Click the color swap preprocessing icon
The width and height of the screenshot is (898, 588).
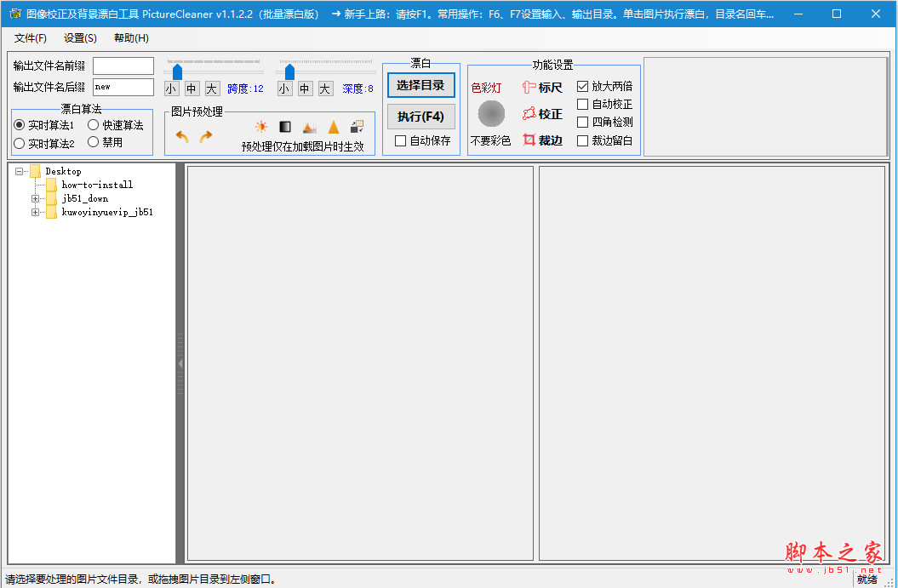[x=356, y=126]
